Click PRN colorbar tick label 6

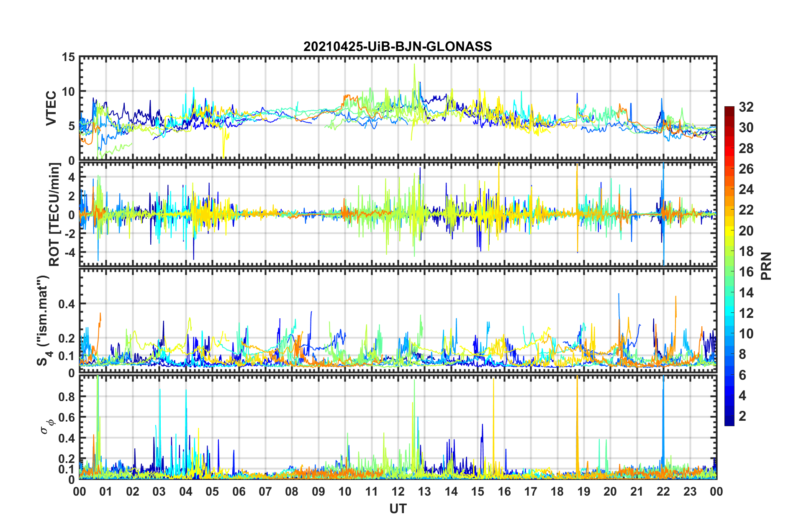pos(742,375)
